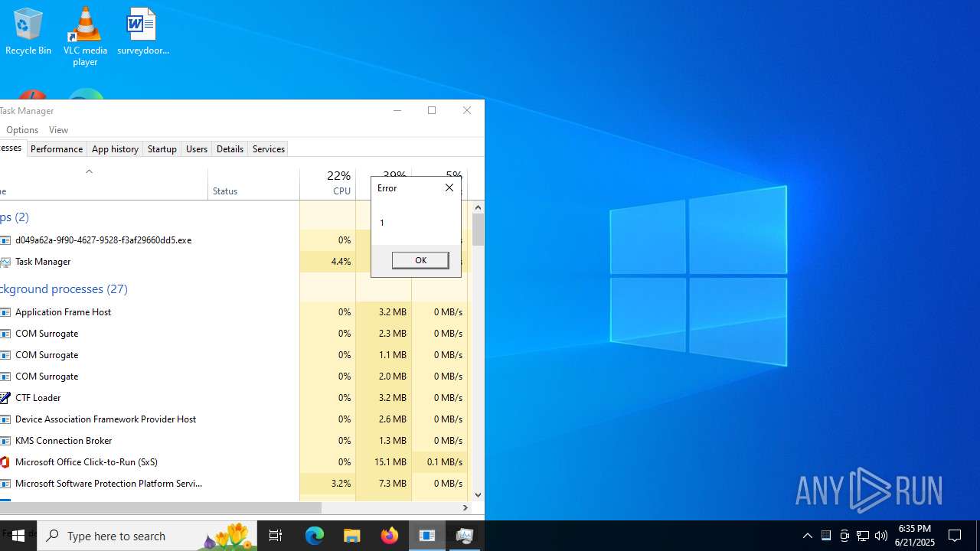Viewport: 980px width, 551px height.
Task: Click the horizontal scrollbar right arrow
Action: (465, 507)
